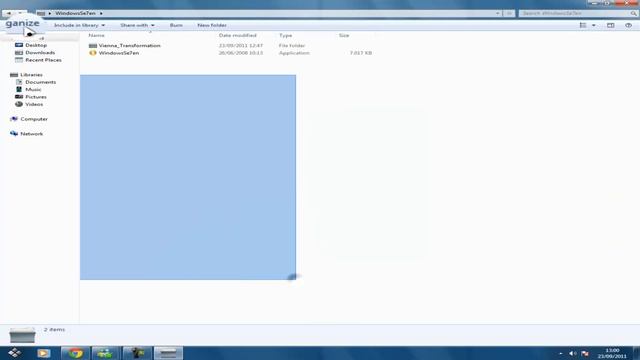Select WindowsSe7en in the address bar
The width and height of the screenshot is (640, 360).
point(76,13)
